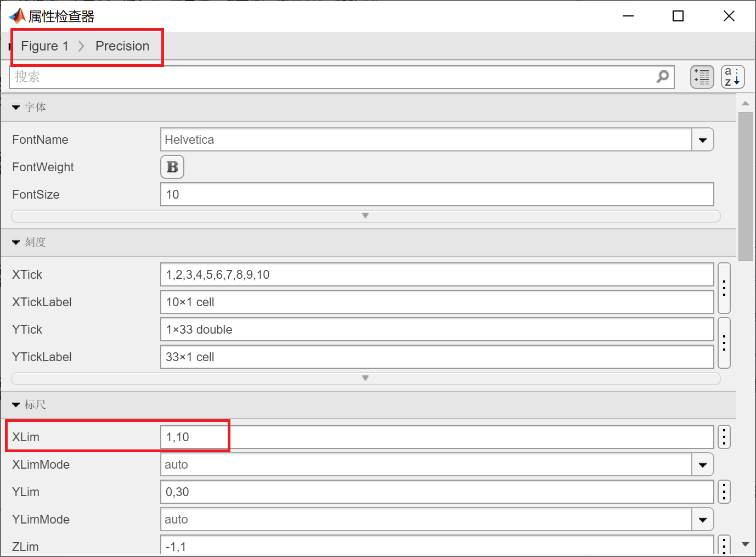The image size is (756, 557).
Task: Select the FontName property label
Action: tap(40, 139)
